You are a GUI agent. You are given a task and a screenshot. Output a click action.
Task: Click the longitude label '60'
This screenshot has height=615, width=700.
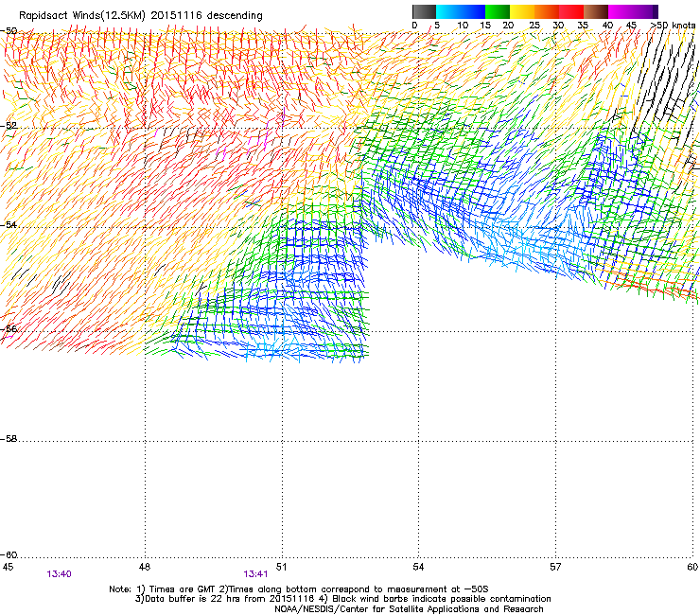pyautogui.click(x=692, y=567)
